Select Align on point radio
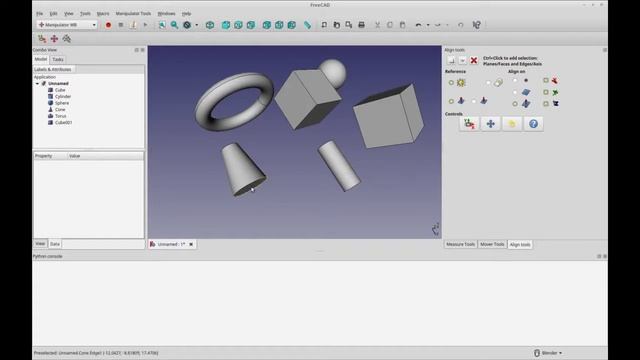Viewport: 640px width, 360px height. (x=515, y=80)
